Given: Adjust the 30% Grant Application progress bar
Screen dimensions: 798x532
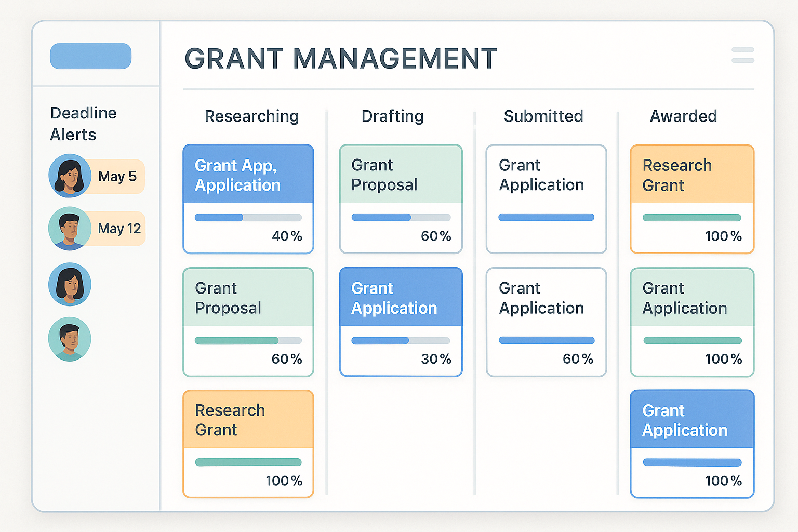Looking at the screenshot, I should click(401, 340).
